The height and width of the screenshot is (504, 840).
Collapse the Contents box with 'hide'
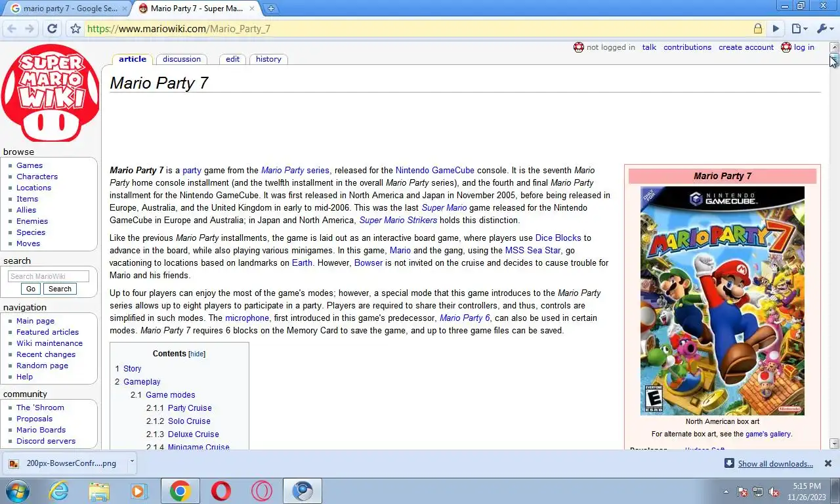pyautogui.click(x=197, y=354)
